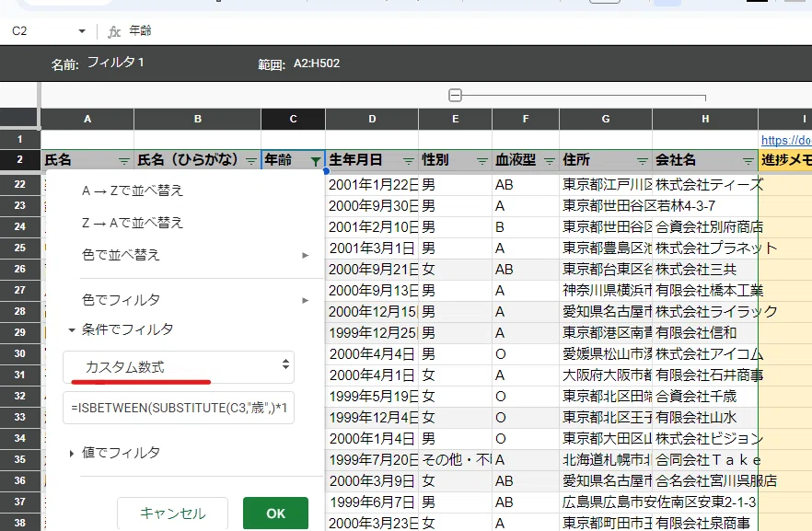Click the fx formula icon
Image resolution: width=812 pixels, height=531 pixels.
point(114,31)
